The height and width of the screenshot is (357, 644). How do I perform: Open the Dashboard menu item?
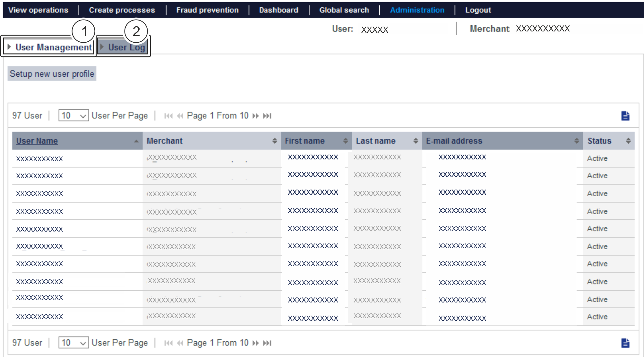[x=279, y=10]
